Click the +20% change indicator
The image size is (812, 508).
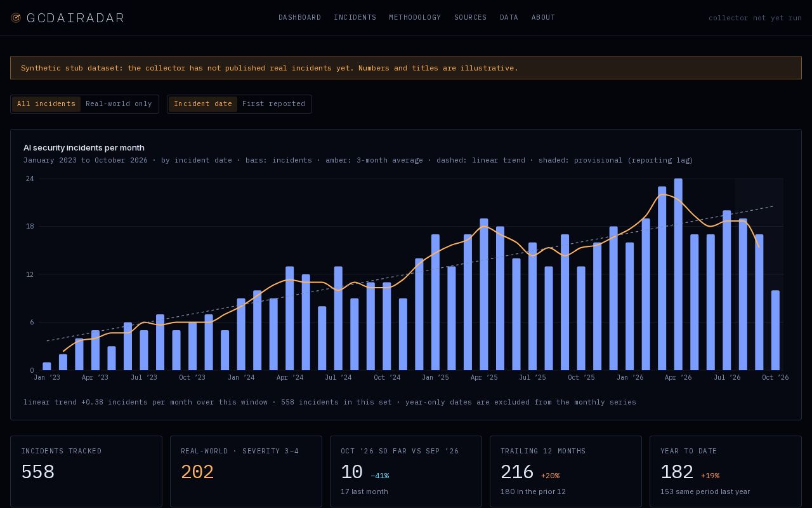click(550, 476)
